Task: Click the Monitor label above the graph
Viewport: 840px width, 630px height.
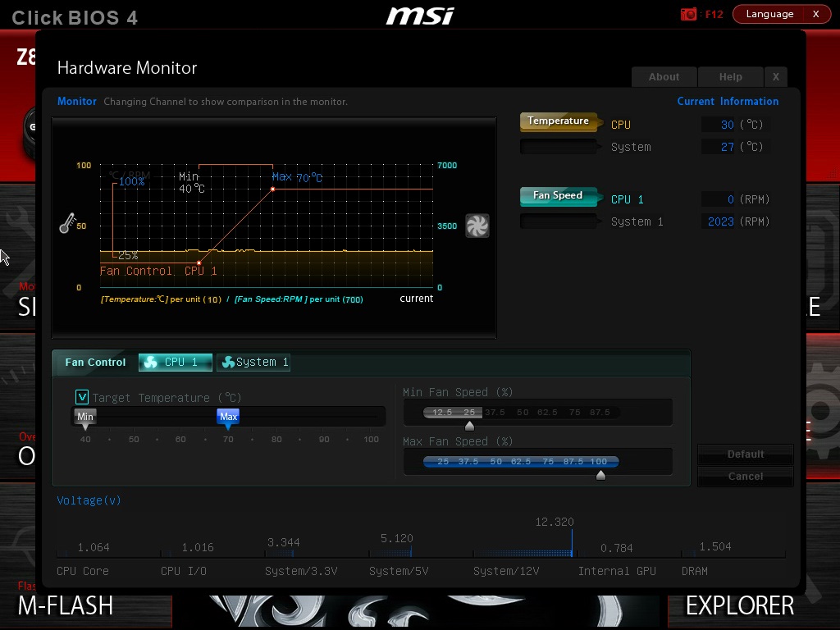Action: pos(76,101)
